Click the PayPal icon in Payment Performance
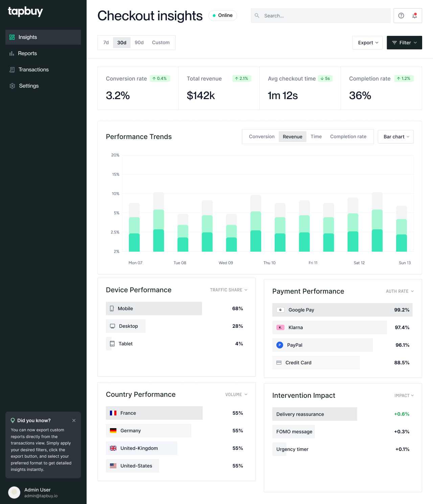This screenshot has height=504, width=433. coord(280,345)
